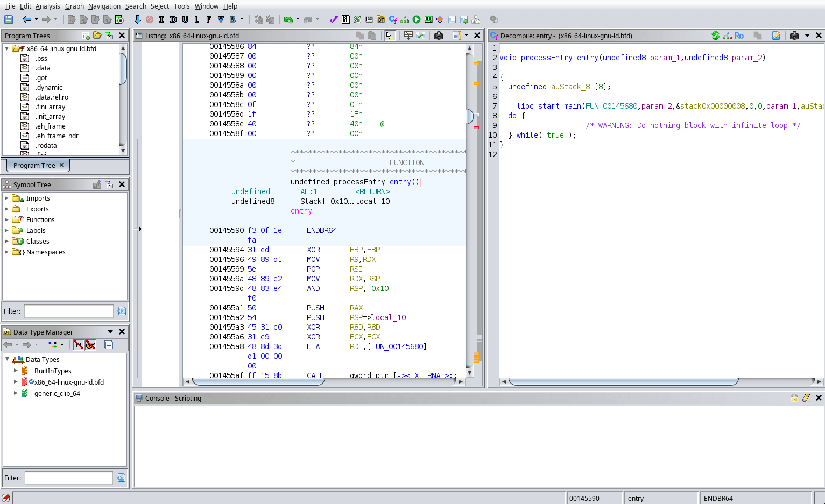
Task: Open the Display Function Graph icon
Action: 405,19
